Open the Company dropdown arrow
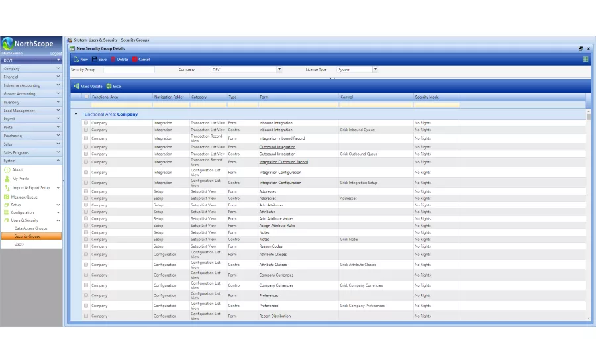Screen dimensions: 596x364 point(279,69)
